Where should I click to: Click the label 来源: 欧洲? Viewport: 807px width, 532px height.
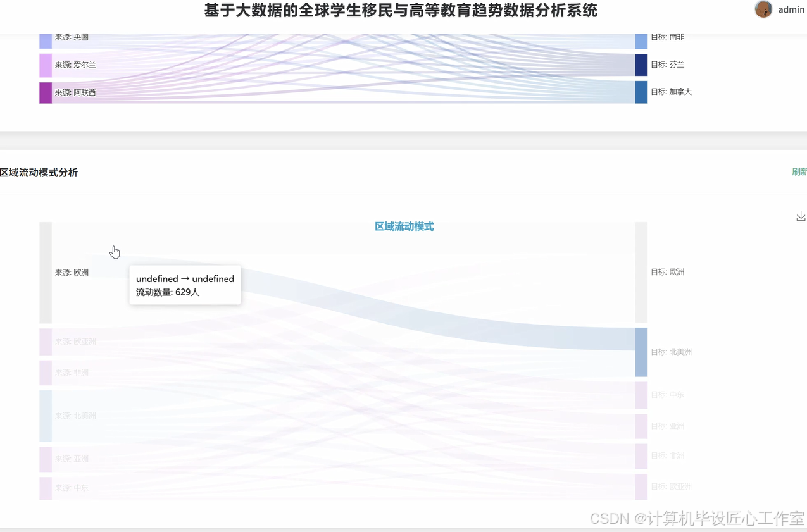click(72, 273)
